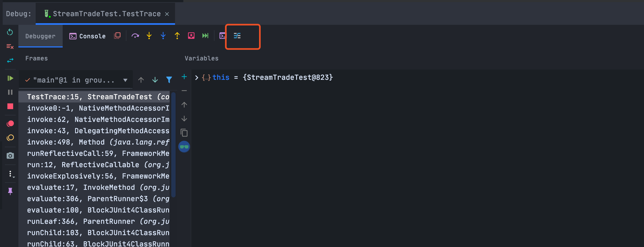Toggle Mute Breakpoints in the left sidebar
The width and height of the screenshot is (644, 247).
10,138
